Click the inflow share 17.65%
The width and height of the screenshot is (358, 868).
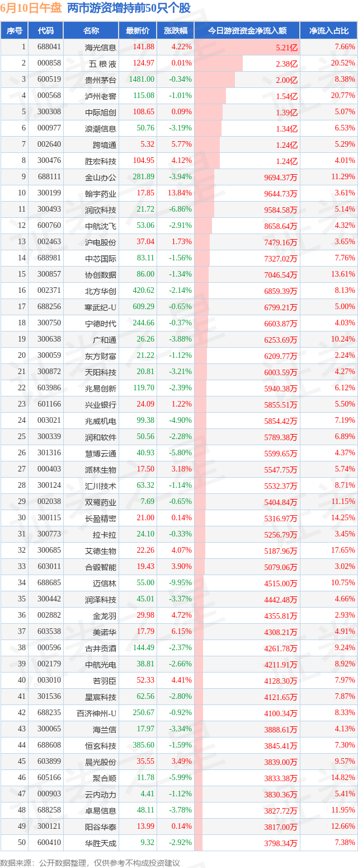coord(343,550)
